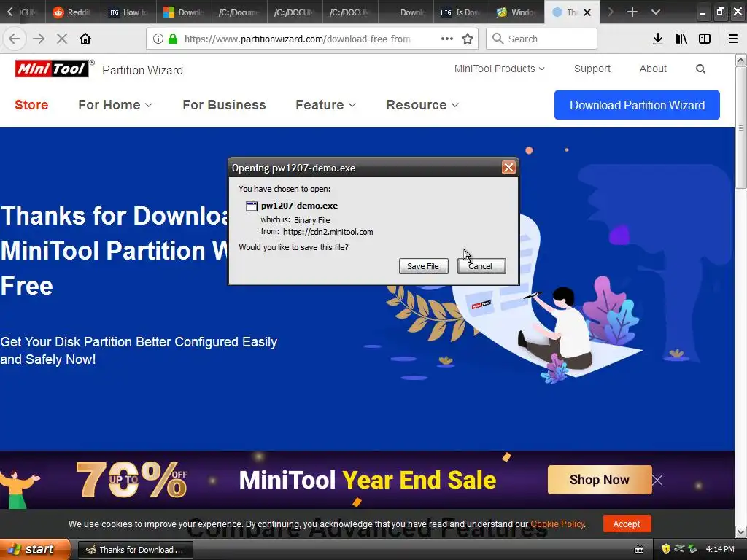This screenshot has height=560, width=747.
Task: Open page actions three-dot menu in address bar
Action: [x=447, y=39]
